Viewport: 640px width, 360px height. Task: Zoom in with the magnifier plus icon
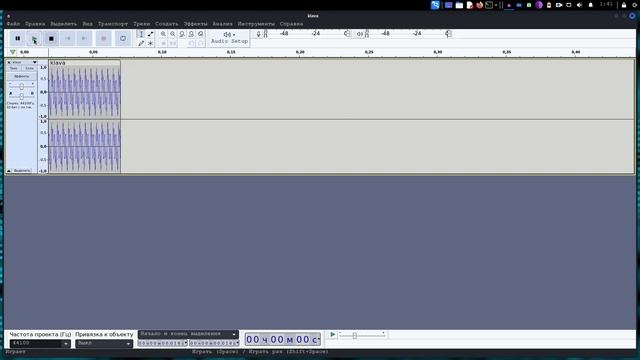[163, 34]
